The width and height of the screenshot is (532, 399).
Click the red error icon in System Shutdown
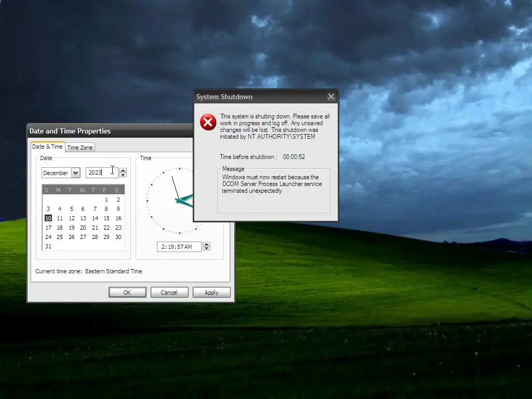coord(208,122)
